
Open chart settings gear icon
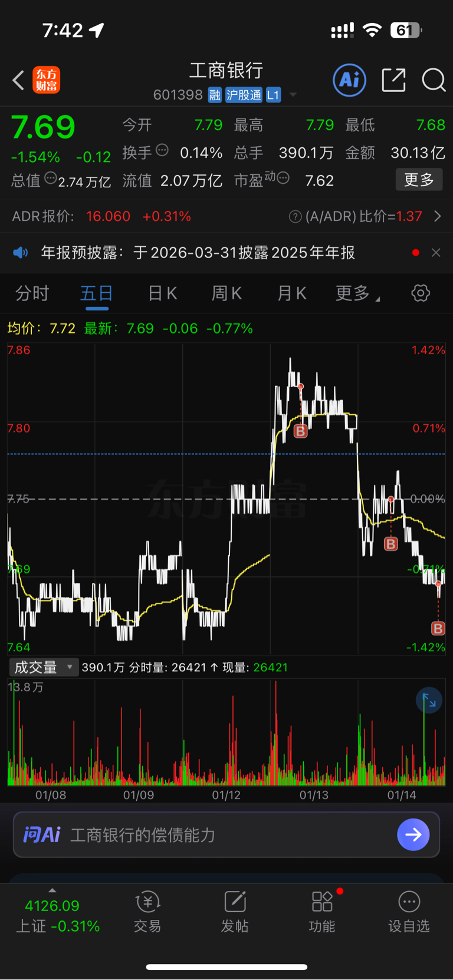[421, 293]
